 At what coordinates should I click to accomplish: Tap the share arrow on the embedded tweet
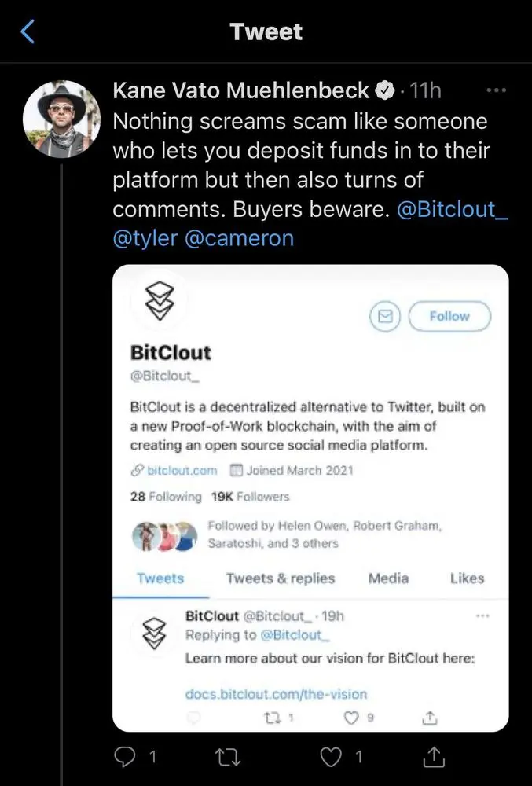pos(429,716)
